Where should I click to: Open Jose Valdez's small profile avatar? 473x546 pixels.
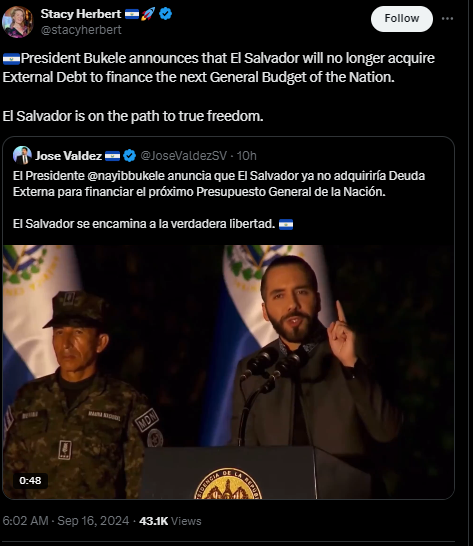[x=22, y=155]
